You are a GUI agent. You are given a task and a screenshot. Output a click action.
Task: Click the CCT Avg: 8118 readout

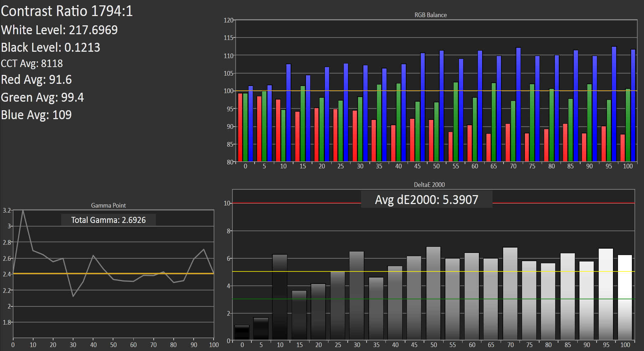(32, 63)
